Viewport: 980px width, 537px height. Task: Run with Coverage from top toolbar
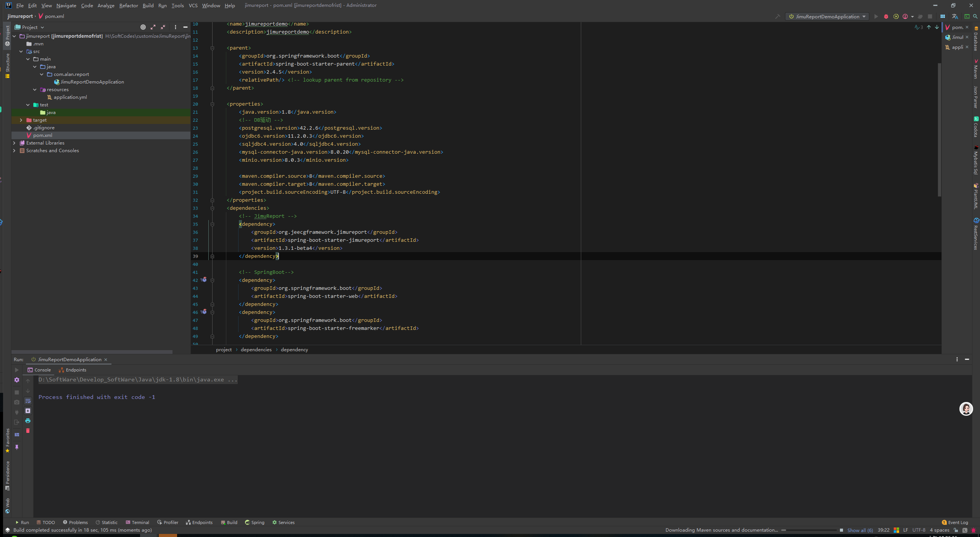896,16
